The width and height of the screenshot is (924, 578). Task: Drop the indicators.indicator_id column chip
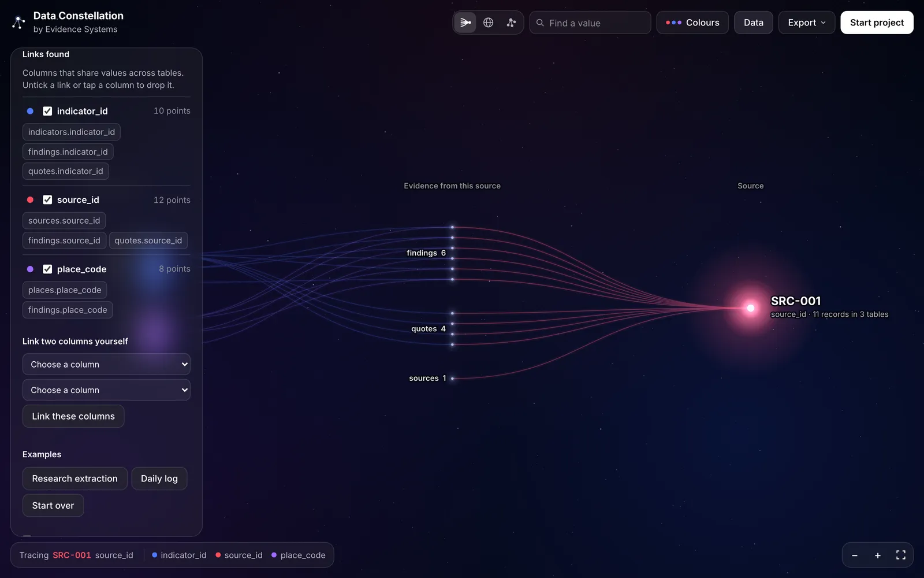click(72, 132)
